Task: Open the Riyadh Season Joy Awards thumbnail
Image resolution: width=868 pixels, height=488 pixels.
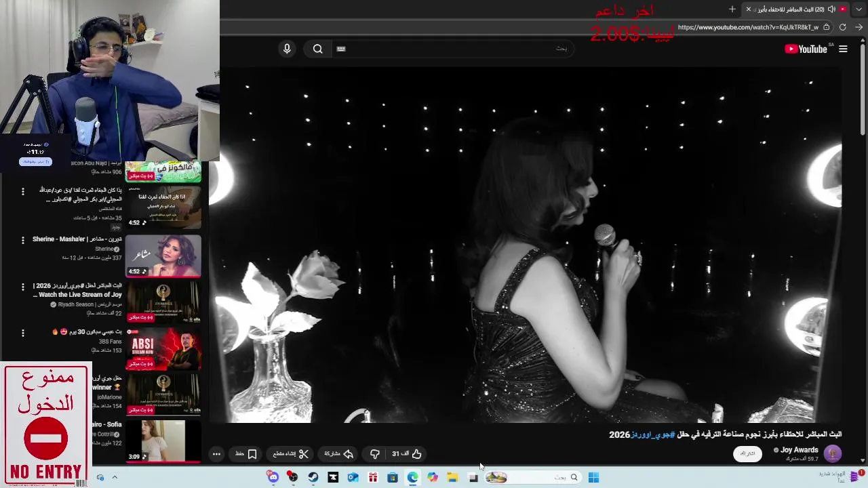Action: point(163,302)
